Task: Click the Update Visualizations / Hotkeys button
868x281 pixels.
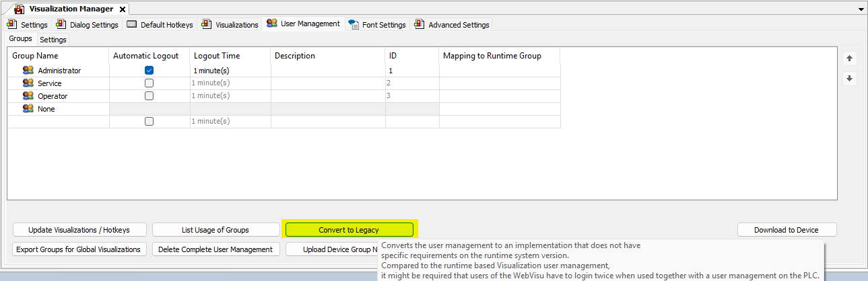Action: tap(79, 230)
